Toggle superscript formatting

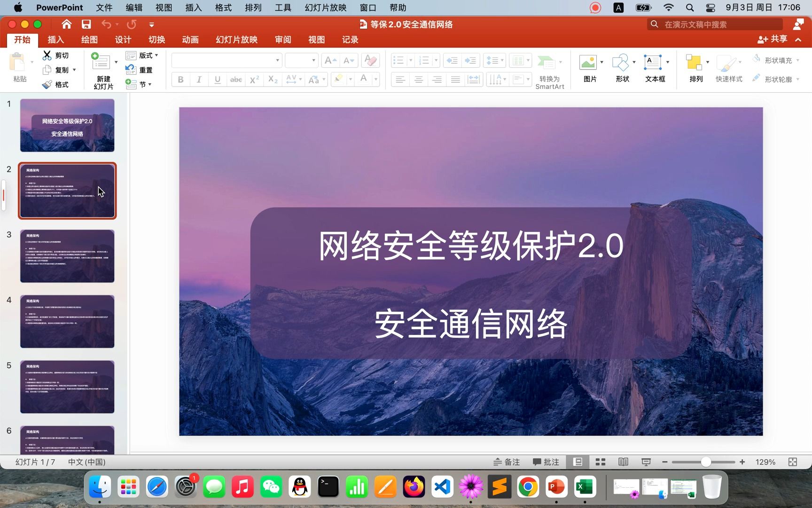click(x=254, y=79)
